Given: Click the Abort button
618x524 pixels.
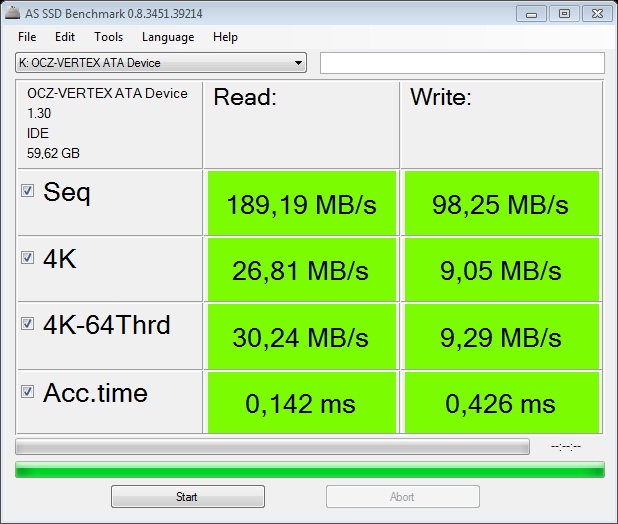Looking at the screenshot, I should [x=402, y=496].
